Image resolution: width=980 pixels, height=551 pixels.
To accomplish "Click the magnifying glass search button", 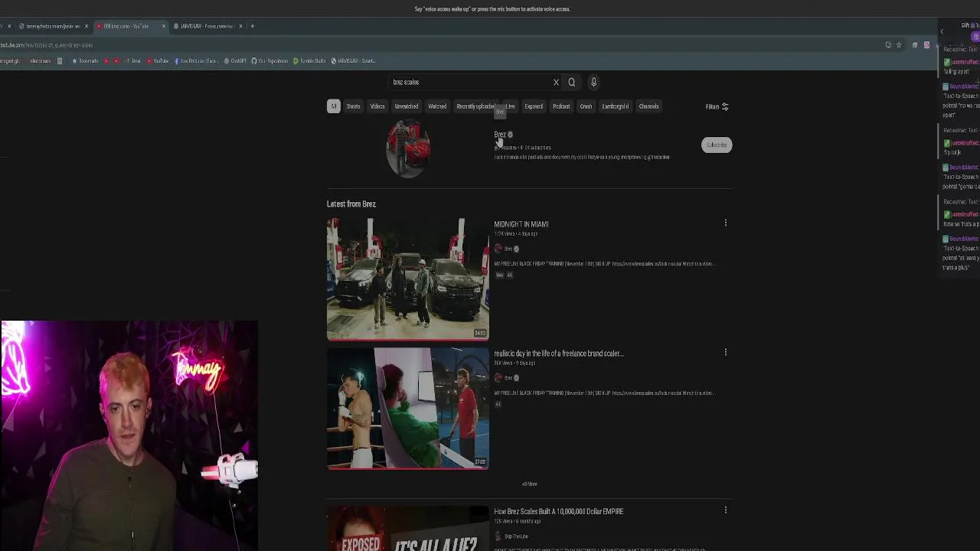I will (571, 82).
